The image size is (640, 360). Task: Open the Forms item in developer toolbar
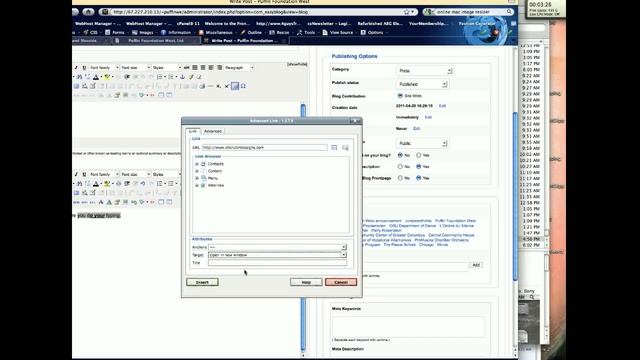(x=115, y=32)
